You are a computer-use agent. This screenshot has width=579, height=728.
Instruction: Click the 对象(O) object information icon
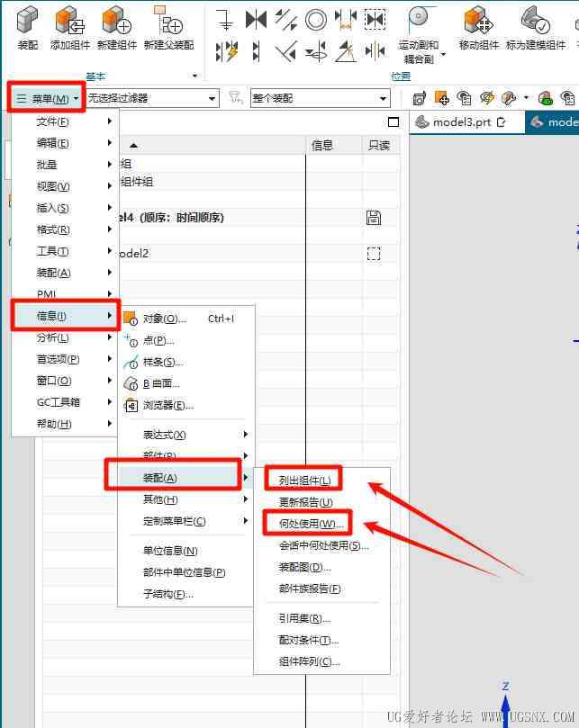(130, 319)
